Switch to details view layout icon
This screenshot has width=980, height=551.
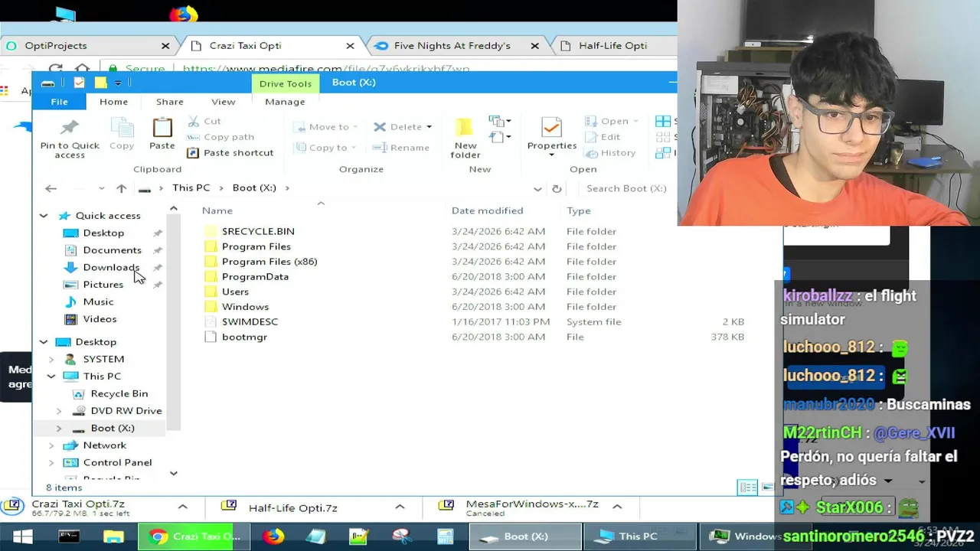747,487
